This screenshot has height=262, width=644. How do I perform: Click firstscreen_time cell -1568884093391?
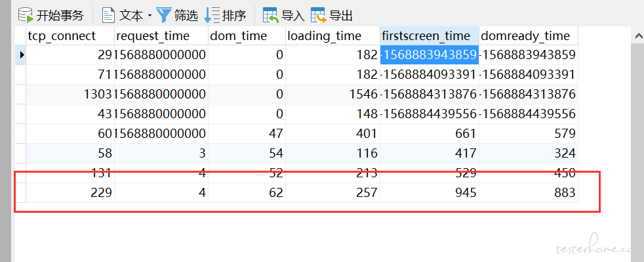pos(430,74)
